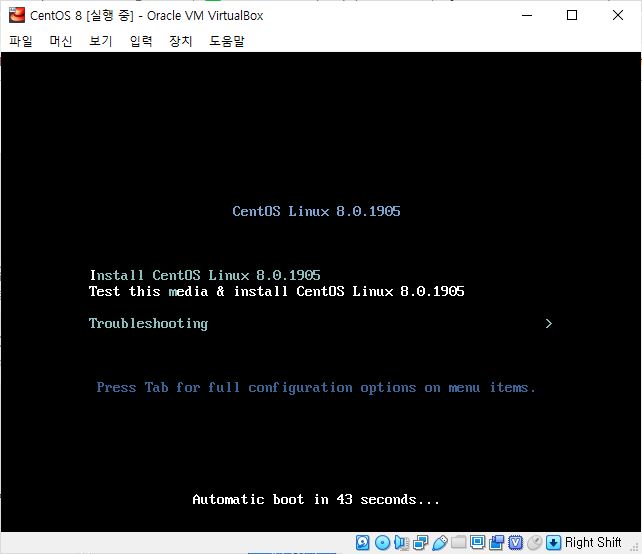Click the hard disk activity status icon
The height and width of the screenshot is (554, 642).
(x=362, y=543)
